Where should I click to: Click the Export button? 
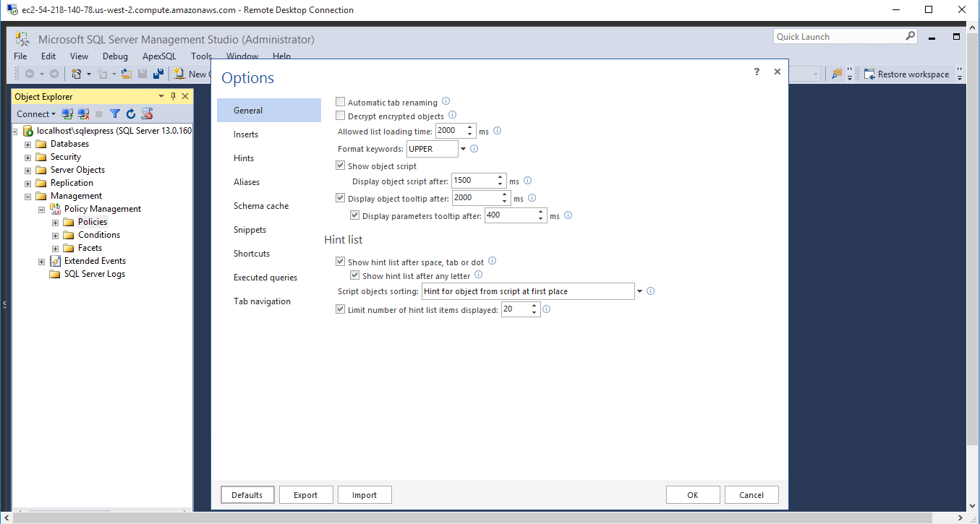(x=305, y=495)
